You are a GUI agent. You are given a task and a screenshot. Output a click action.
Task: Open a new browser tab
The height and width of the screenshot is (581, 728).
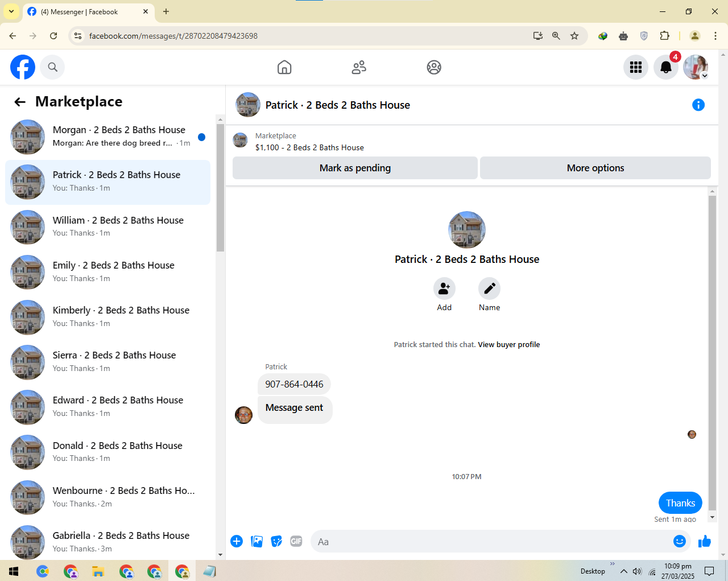166,11
